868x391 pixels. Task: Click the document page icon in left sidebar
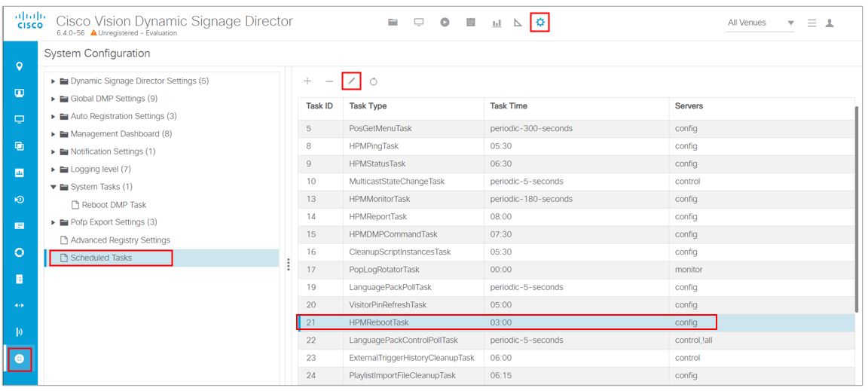(x=20, y=280)
